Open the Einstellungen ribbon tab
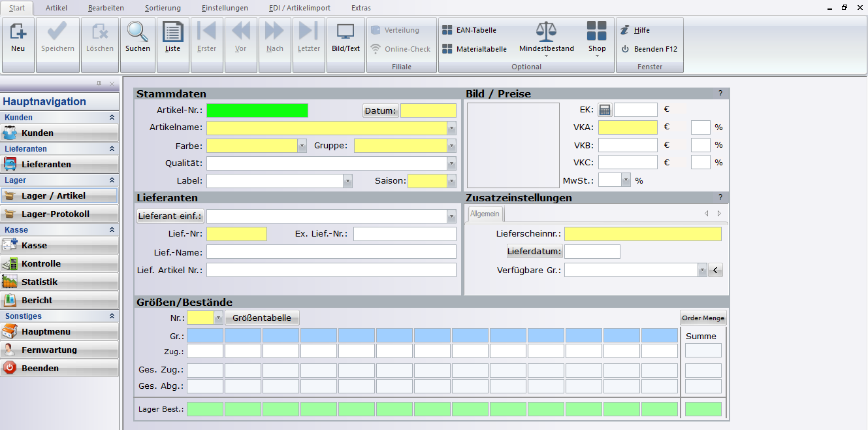 tap(225, 8)
